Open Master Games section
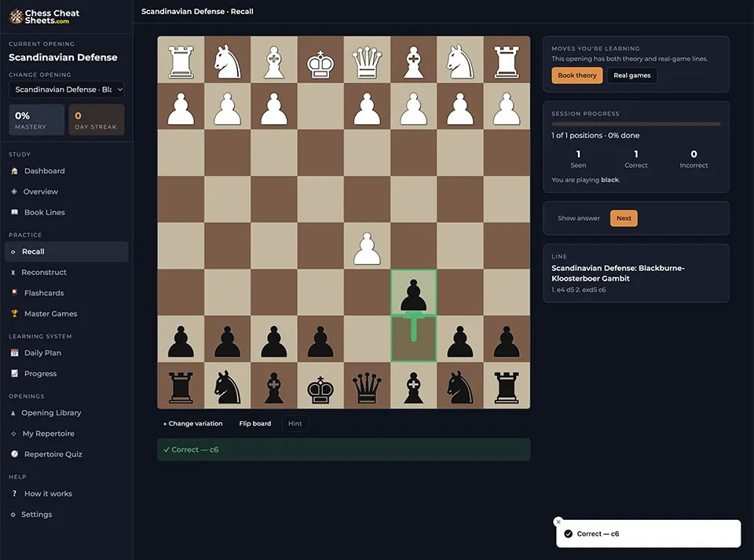 click(66, 313)
